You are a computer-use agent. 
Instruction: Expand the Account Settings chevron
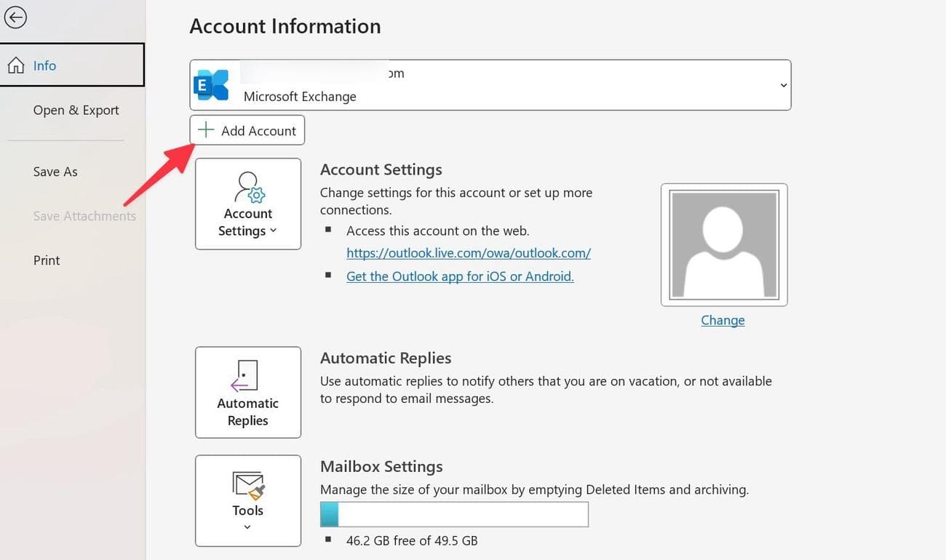pyautogui.click(x=274, y=231)
